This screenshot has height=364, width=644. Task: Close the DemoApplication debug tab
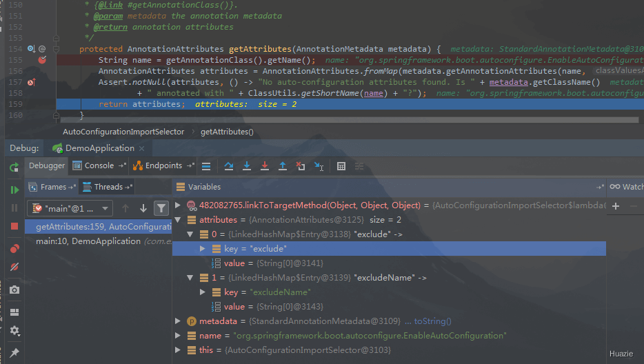(142, 148)
